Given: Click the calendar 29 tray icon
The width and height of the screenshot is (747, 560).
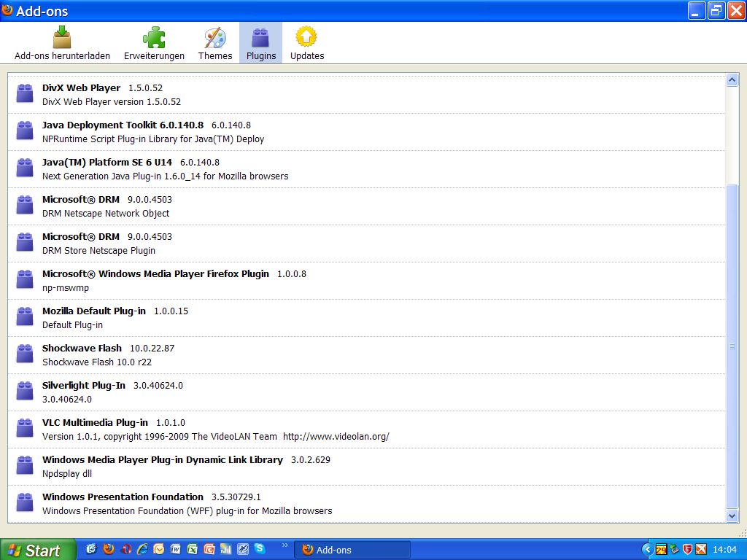Looking at the screenshot, I should [x=661, y=549].
